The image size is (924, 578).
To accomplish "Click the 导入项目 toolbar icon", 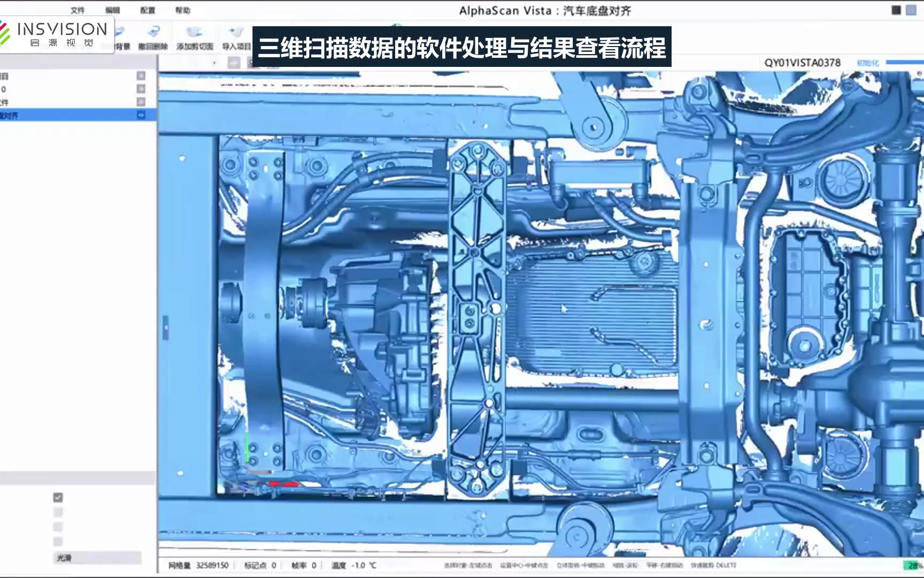I will pyautogui.click(x=236, y=39).
